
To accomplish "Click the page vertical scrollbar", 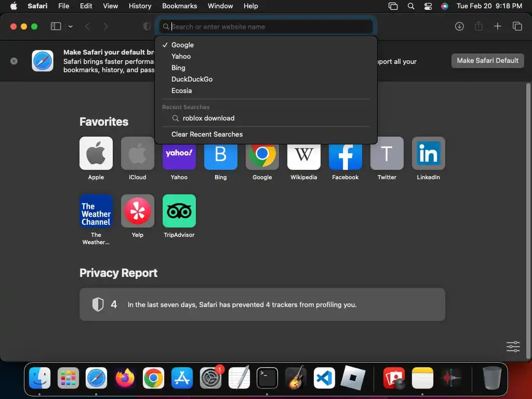I will [x=528, y=220].
